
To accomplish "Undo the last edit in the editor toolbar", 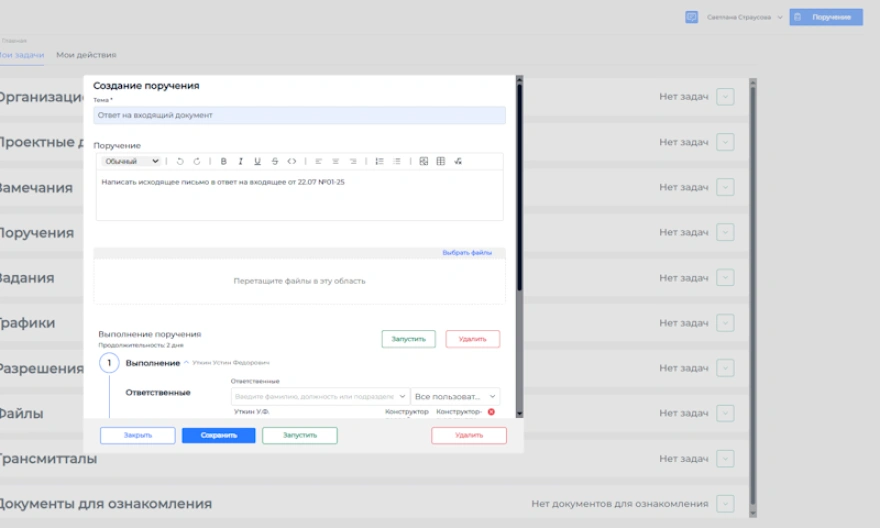I will coord(180,162).
